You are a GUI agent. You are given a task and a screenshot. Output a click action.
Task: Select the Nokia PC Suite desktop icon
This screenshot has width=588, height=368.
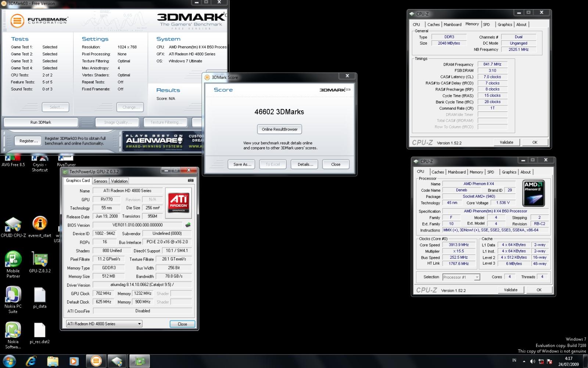tap(13, 300)
